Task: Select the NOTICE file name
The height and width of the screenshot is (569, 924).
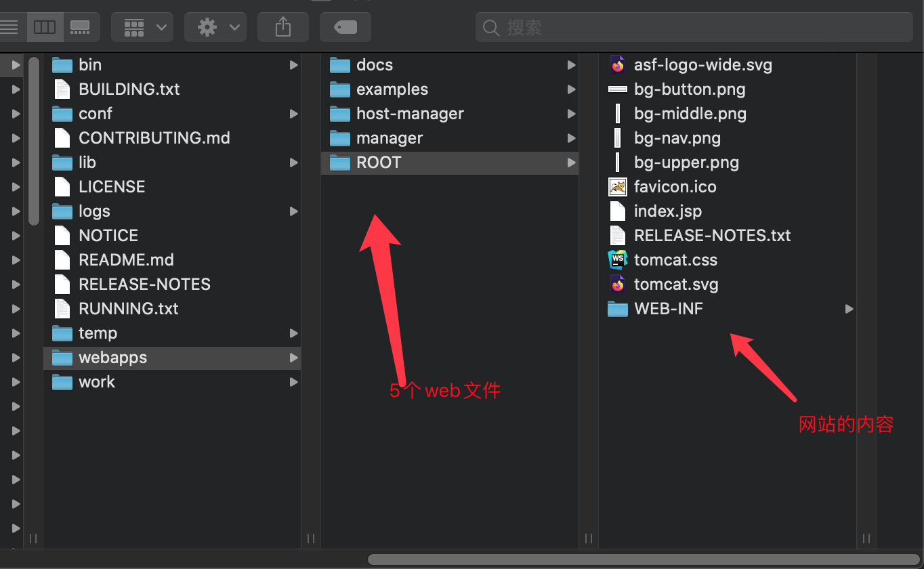Action: coord(108,236)
